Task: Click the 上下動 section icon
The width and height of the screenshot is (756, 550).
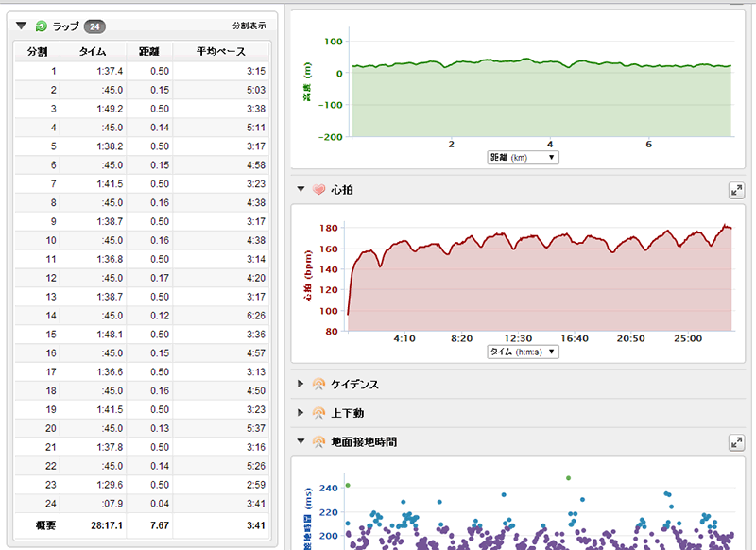Action: coord(318,413)
